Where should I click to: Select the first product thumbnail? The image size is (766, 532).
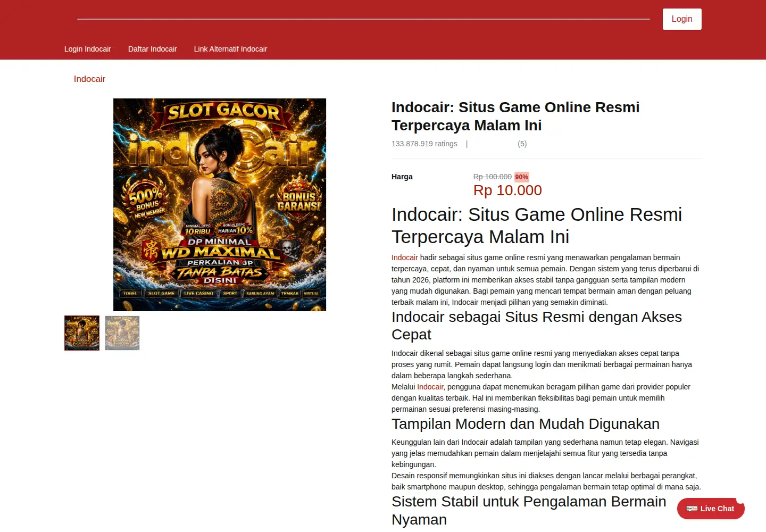82,333
